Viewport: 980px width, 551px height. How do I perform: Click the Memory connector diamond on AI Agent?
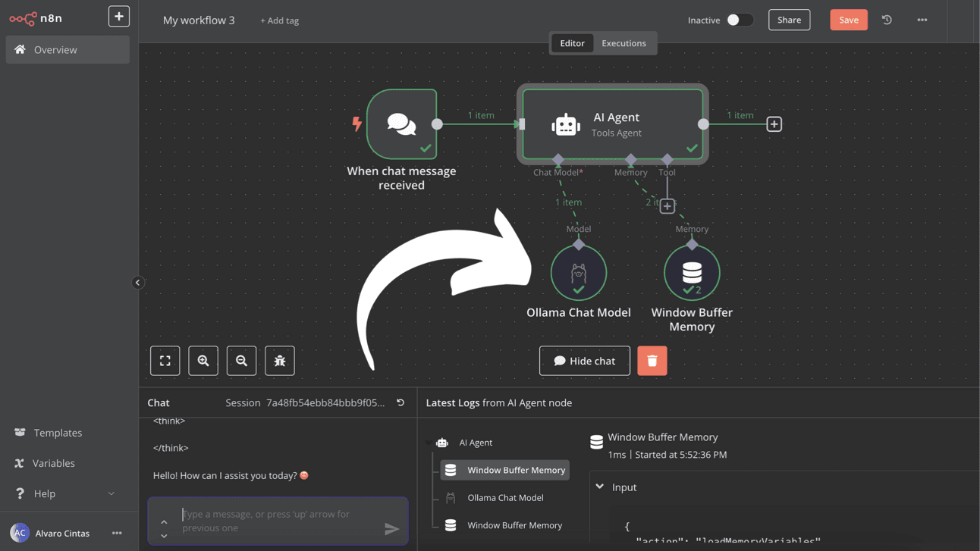point(630,159)
